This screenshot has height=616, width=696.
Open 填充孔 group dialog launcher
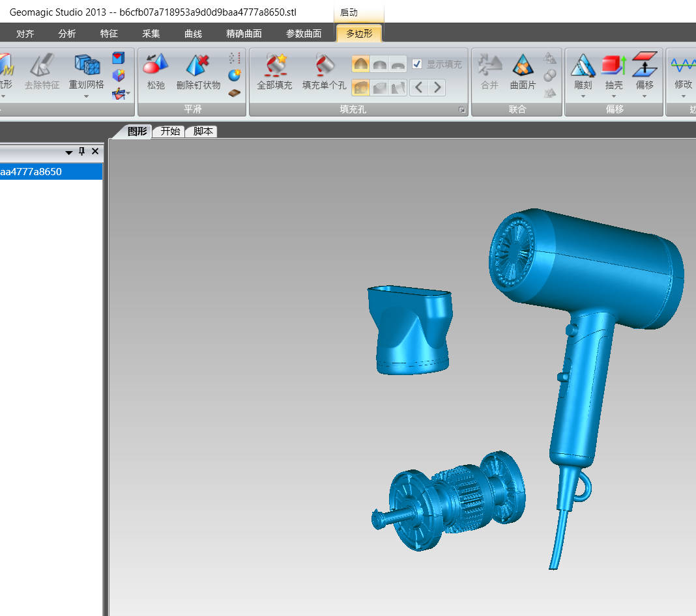[x=462, y=110]
